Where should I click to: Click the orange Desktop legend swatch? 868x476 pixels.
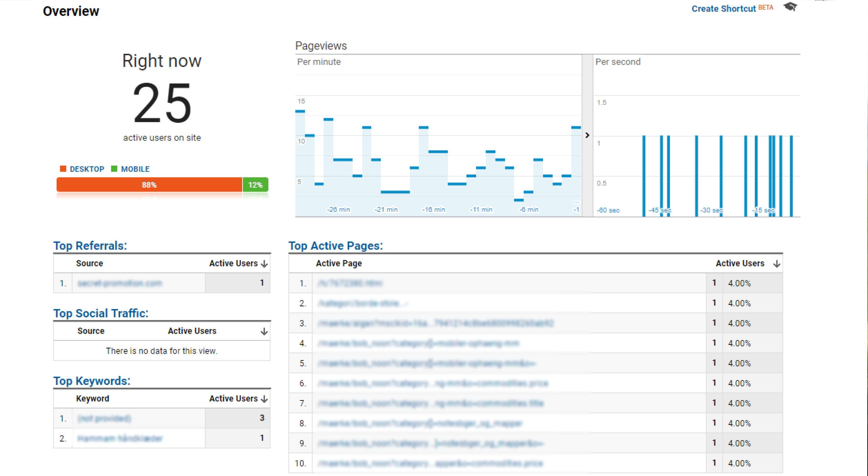(x=63, y=169)
